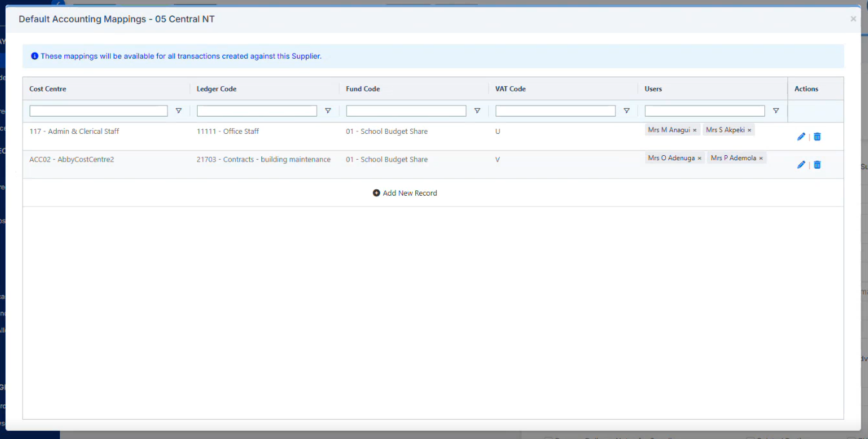Remove user Mrs O Adenuga tag

tap(699, 158)
